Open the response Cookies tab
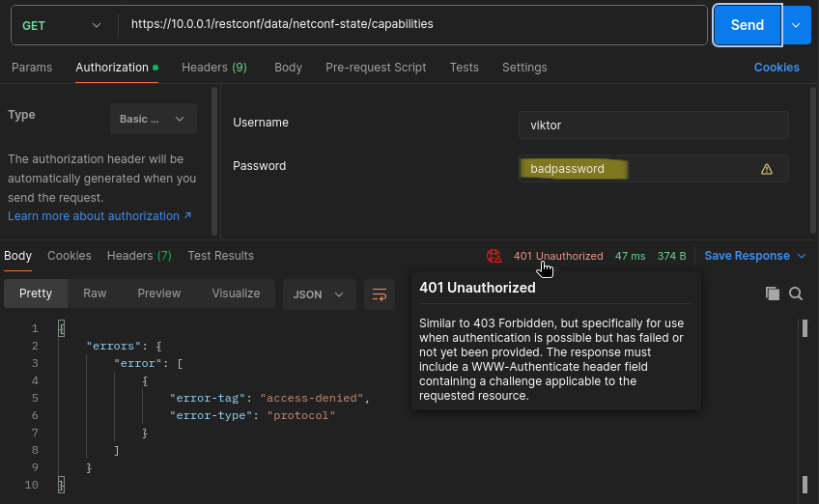This screenshot has width=819, height=504. tap(69, 256)
